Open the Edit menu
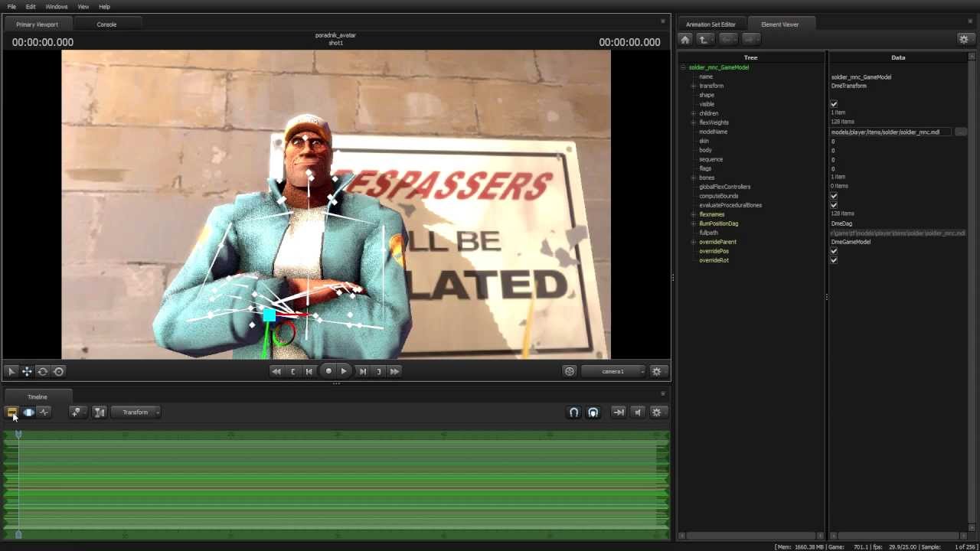 [31, 7]
